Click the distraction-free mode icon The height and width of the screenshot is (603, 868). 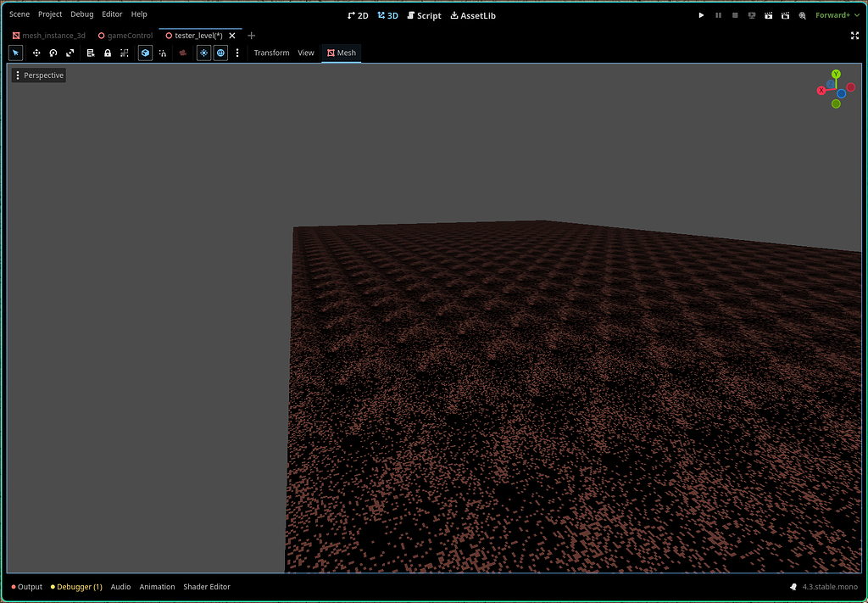pos(854,36)
